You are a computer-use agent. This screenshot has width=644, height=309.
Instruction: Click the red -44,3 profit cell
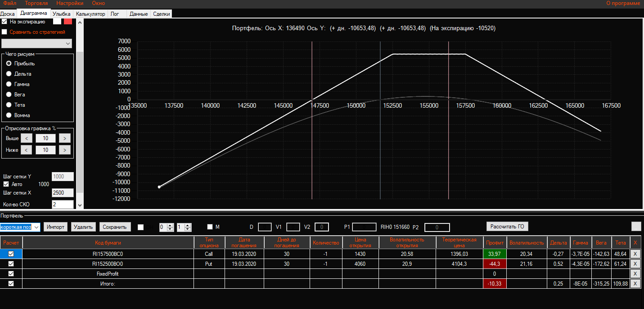point(495,264)
